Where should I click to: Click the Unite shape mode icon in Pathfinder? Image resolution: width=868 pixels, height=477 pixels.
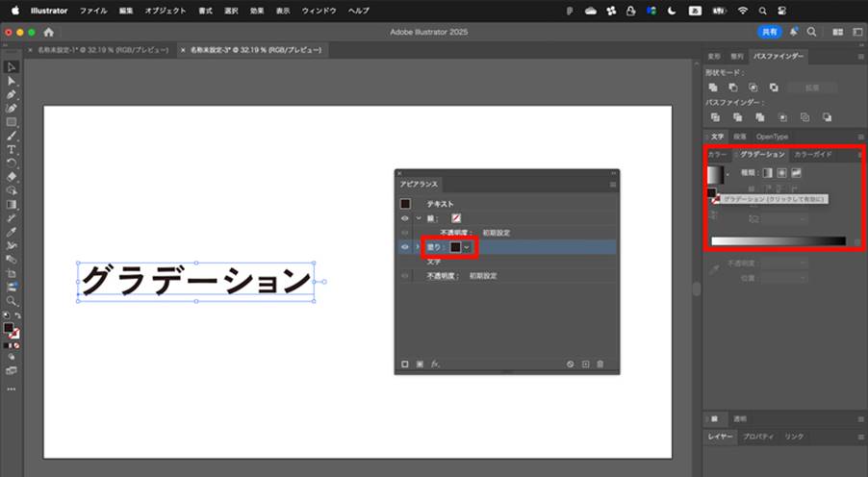point(713,88)
